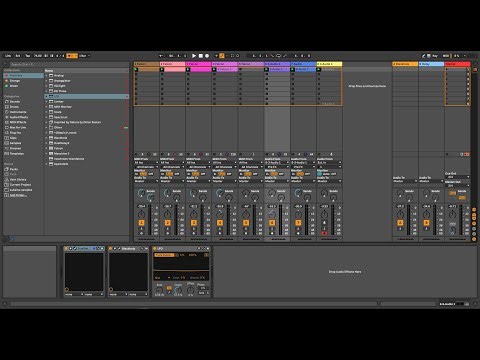The height and width of the screenshot is (360, 480).
Task: Enable the MIDI map mode switch
Action: point(446,56)
